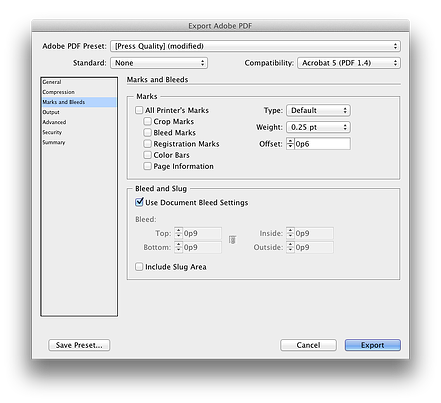The width and height of the screenshot is (441, 403).
Task: Click the Save Preset button
Action: 79,345
